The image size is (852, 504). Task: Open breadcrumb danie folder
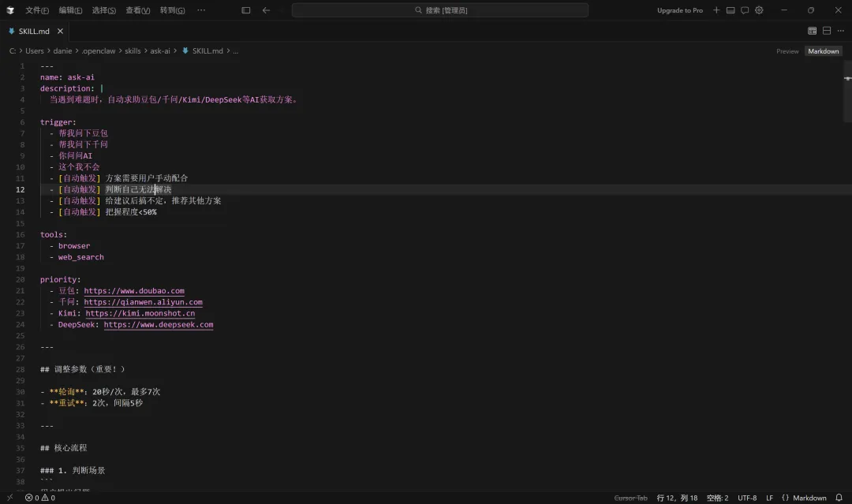click(62, 51)
